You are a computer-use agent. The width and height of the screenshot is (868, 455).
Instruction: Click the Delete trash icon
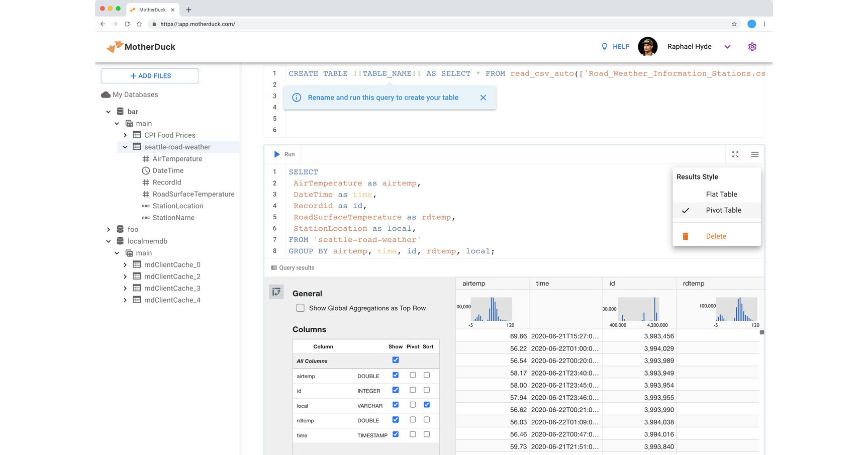686,236
